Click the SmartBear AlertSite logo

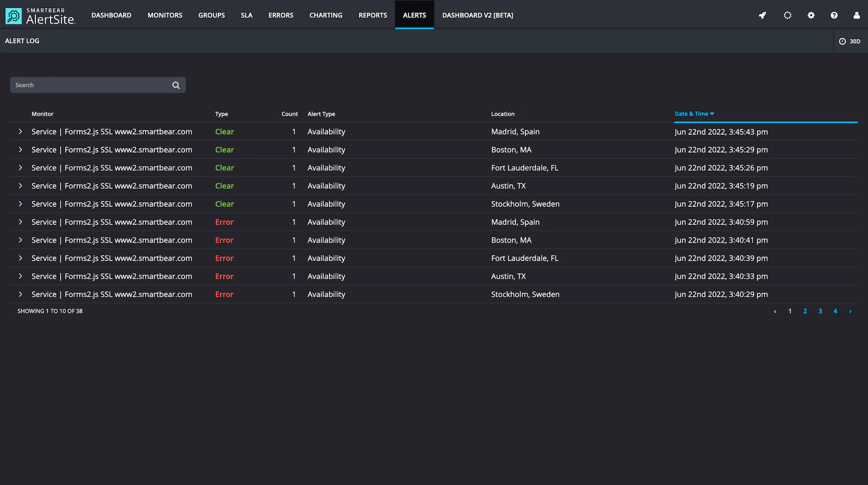[x=40, y=15]
